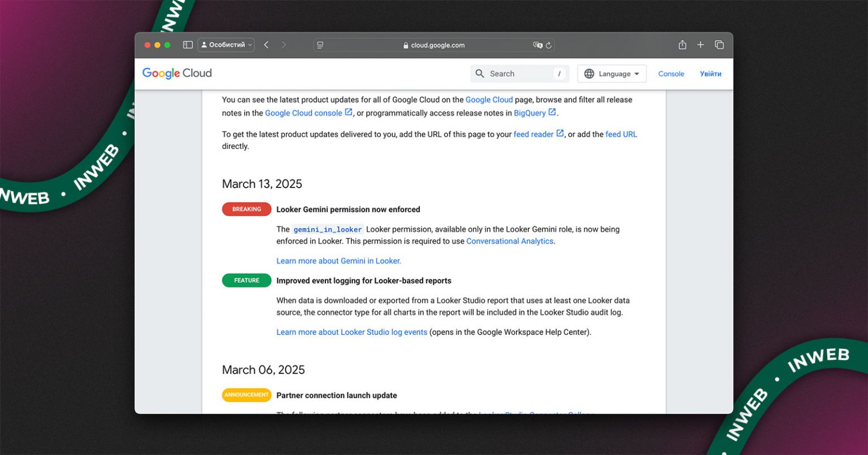Click the globe icon on Language button

[589, 73]
